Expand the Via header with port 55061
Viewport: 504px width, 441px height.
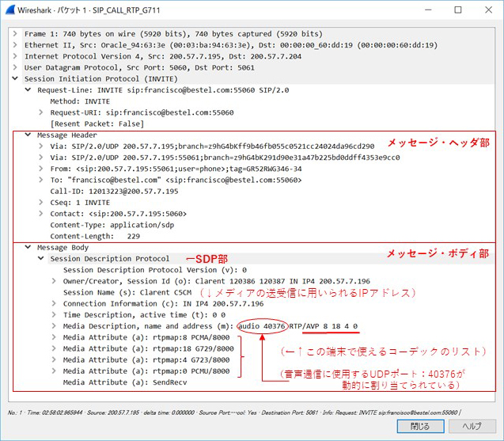(41, 158)
